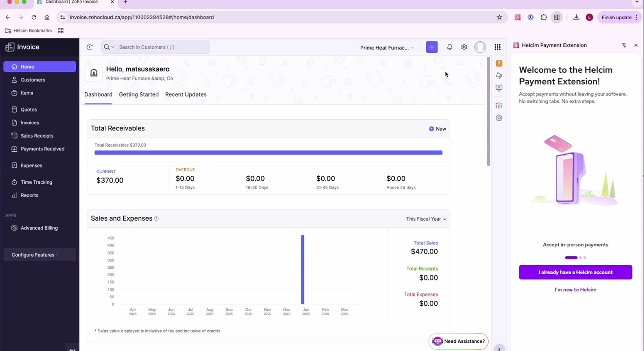Unpin the Helcim Payment Extension panel

(x=624, y=45)
